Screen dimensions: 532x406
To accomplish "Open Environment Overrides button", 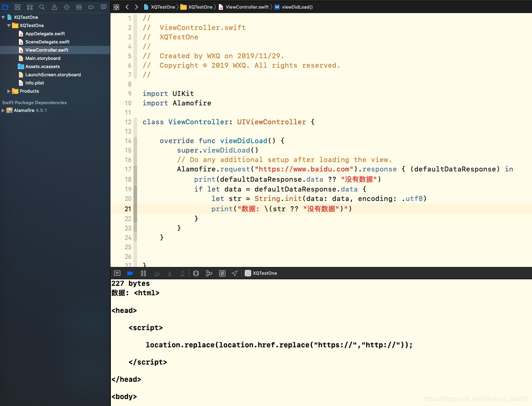I will tap(222, 273).
